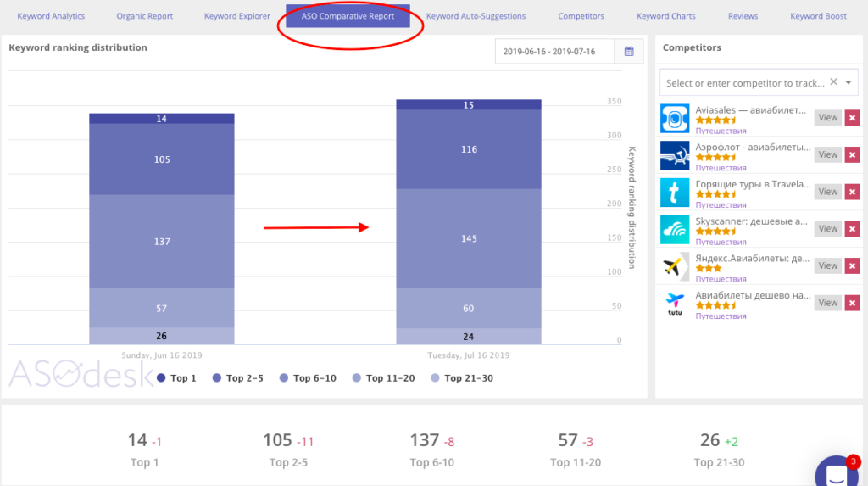Toggle the Top 2–5 legend series
Screen dimensions: 868x486
tap(237, 378)
